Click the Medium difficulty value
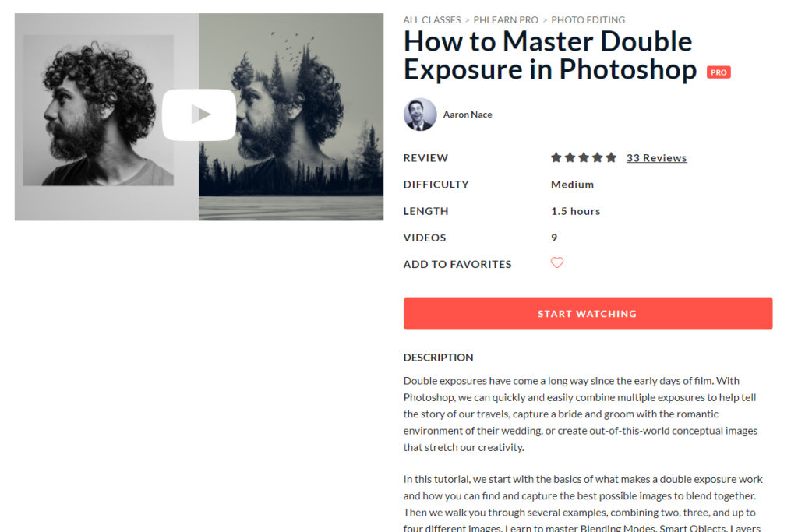Image resolution: width=798 pixels, height=532 pixels. pyautogui.click(x=573, y=185)
